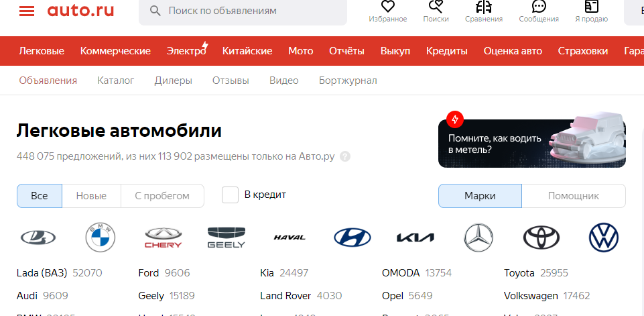Open Поиски saved searches icon
The width and height of the screenshot is (644, 316).
pos(436,6)
